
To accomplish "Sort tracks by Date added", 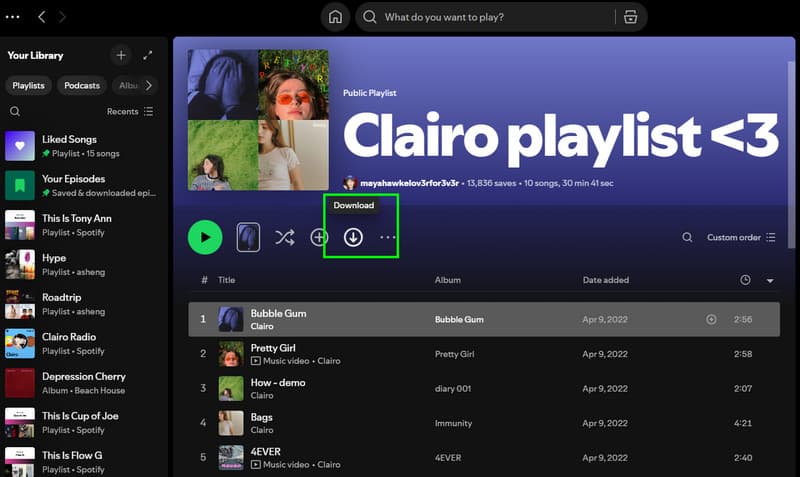I will (606, 280).
